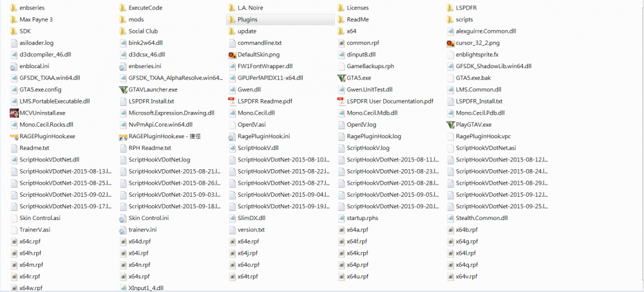This screenshot has width=644, height=292.
Task: Select the x64 folder icon
Action: coord(341,31)
